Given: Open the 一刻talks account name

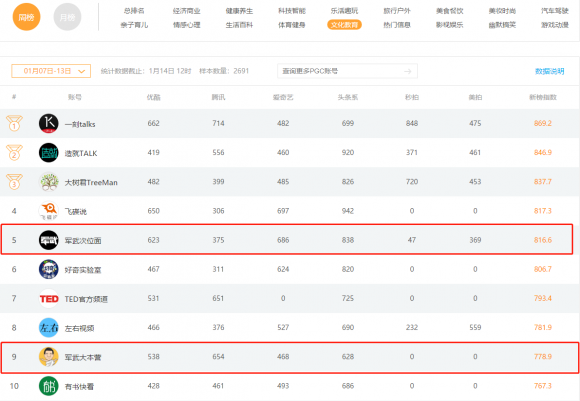Looking at the screenshot, I should click(80, 124).
